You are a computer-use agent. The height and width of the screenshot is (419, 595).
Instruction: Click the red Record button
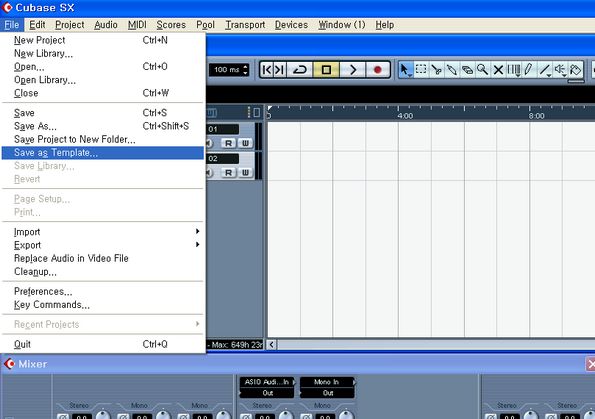tap(378, 69)
